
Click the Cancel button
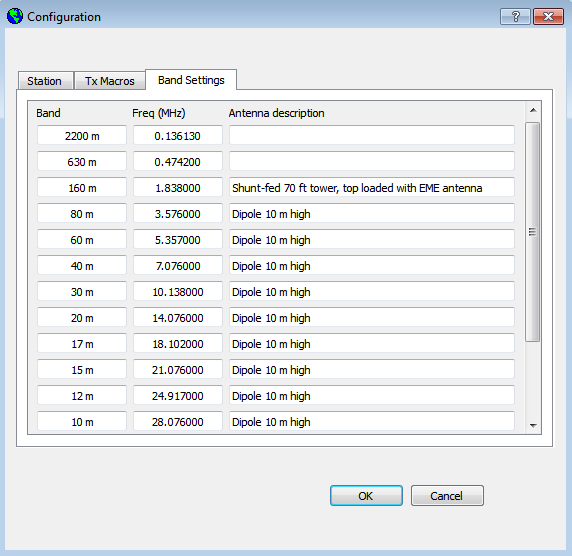447,495
